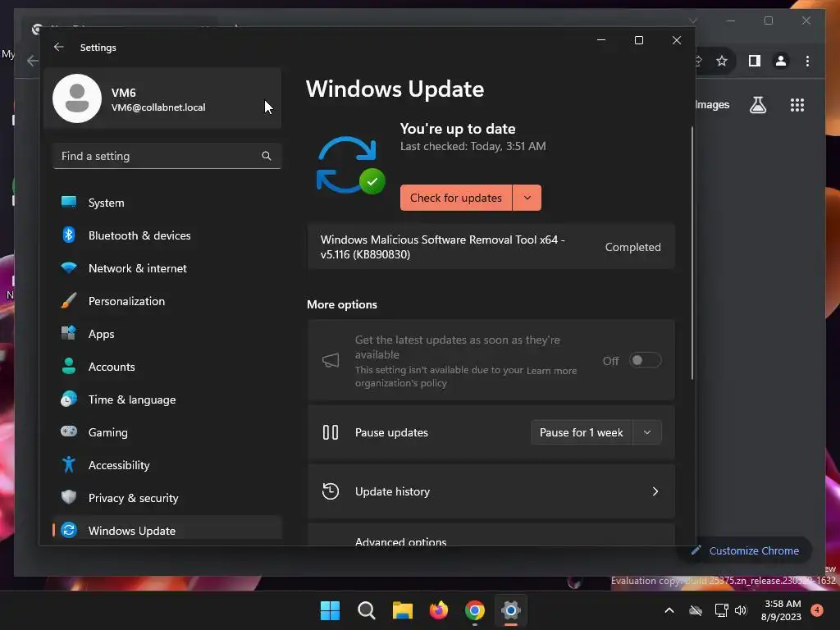Select Accessibility in the sidebar
Viewport: 840px width, 630px height.
point(167,465)
